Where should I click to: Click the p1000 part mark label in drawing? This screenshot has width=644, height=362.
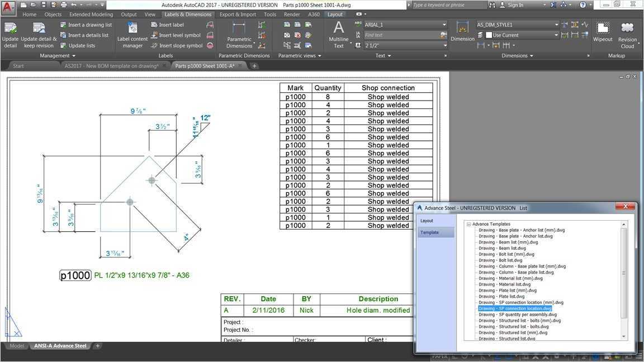[75, 275]
